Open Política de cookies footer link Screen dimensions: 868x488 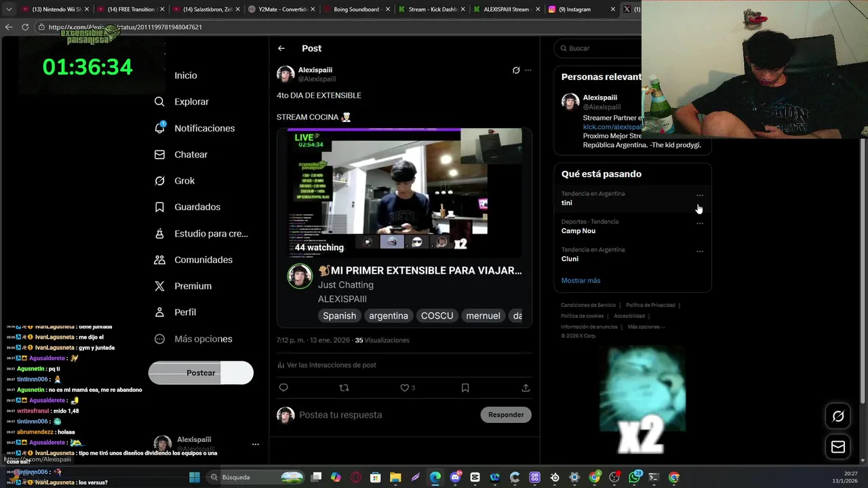(582, 316)
